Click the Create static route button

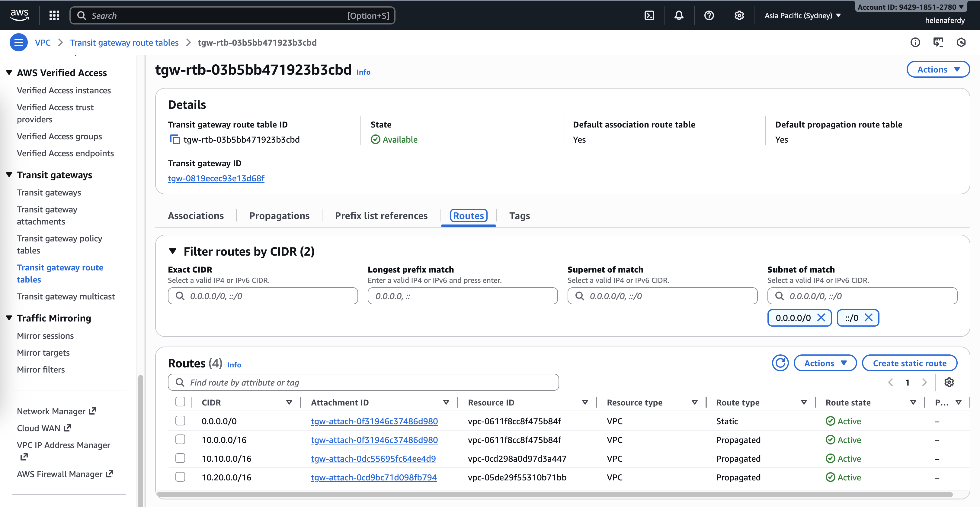point(909,363)
